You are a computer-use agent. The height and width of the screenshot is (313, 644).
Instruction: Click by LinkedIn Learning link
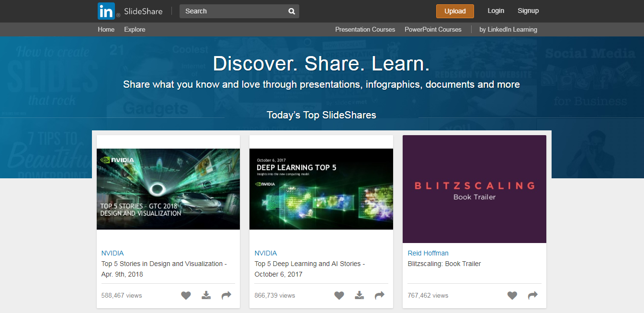click(x=508, y=29)
